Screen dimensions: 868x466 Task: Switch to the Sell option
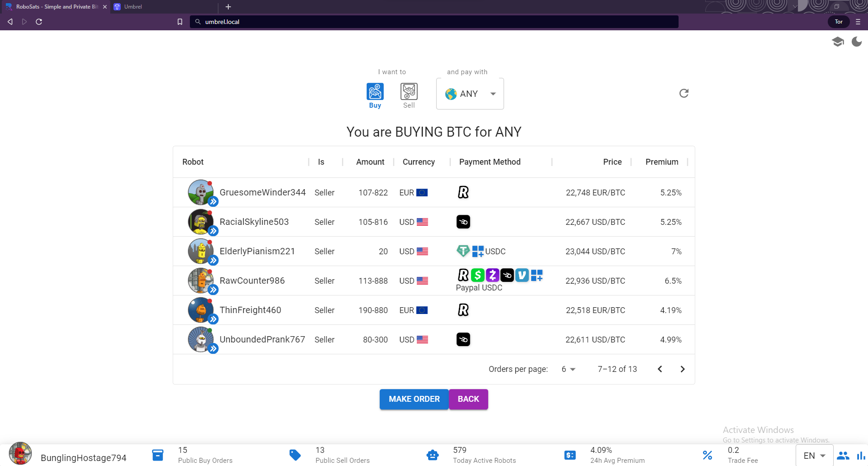tap(409, 95)
